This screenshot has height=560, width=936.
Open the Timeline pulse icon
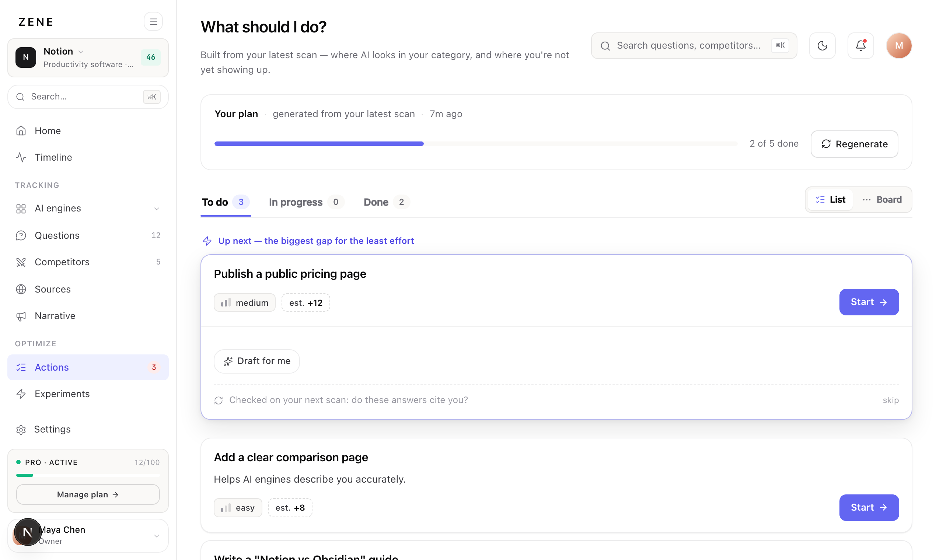coord(21,157)
